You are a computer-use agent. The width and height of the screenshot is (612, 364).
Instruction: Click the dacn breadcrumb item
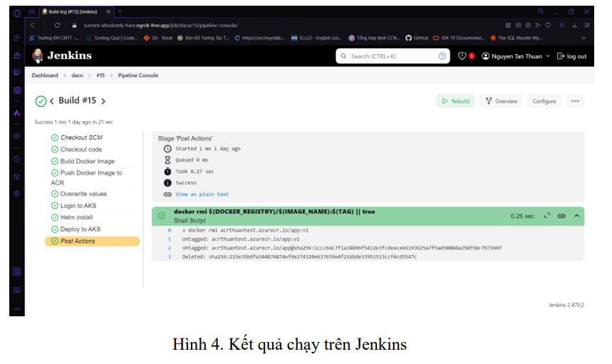coord(77,76)
